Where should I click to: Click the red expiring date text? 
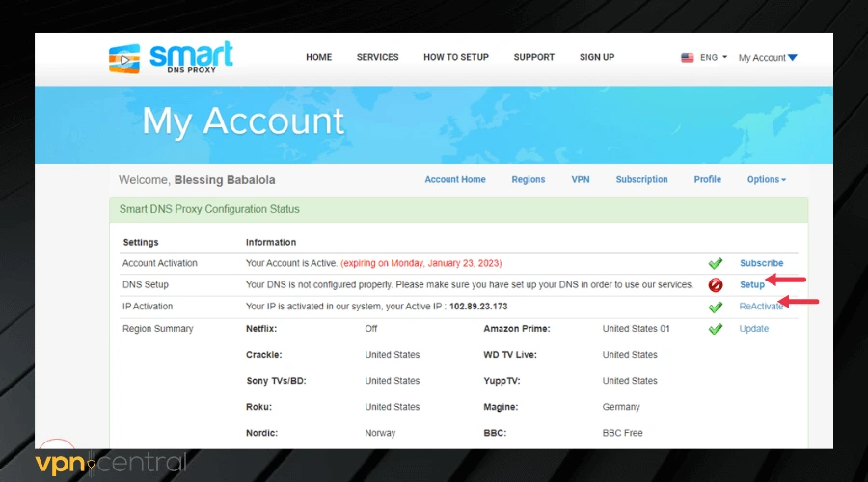click(421, 263)
